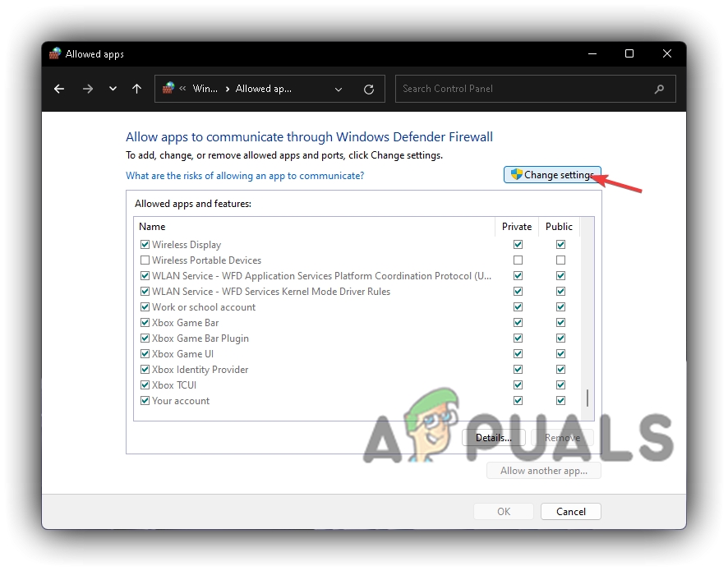Click the firewall icon in address bar
Image resolution: width=728 pixels, height=571 pixels.
168,88
